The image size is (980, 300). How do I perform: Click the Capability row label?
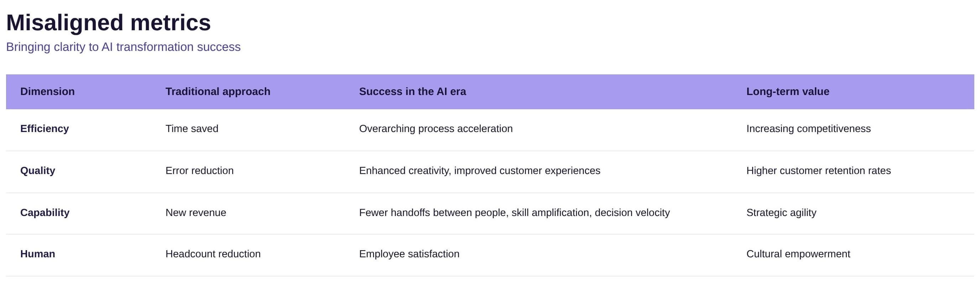[x=45, y=212]
